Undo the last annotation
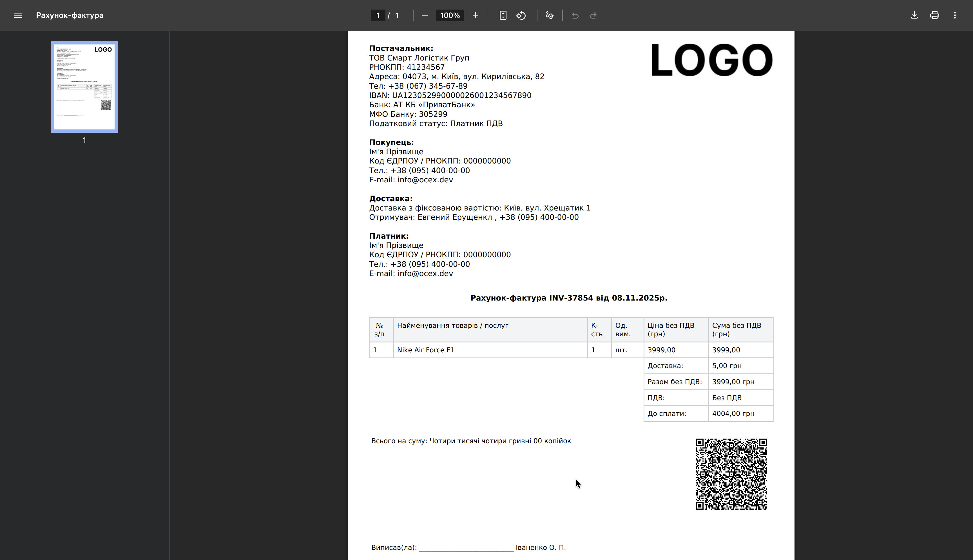The image size is (973, 560). click(x=575, y=15)
